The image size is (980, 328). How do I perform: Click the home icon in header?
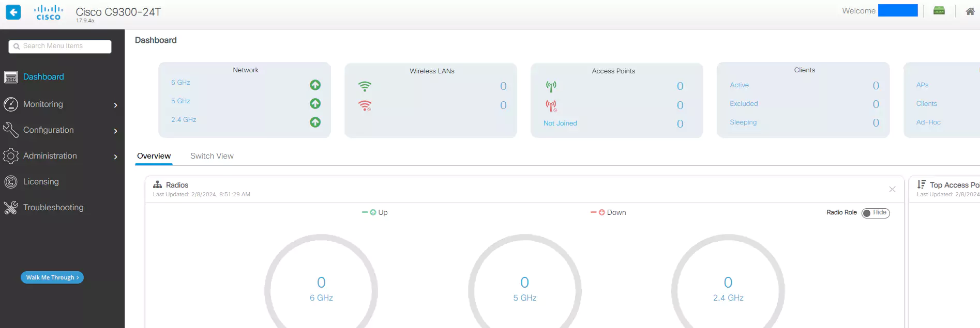point(970,11)
